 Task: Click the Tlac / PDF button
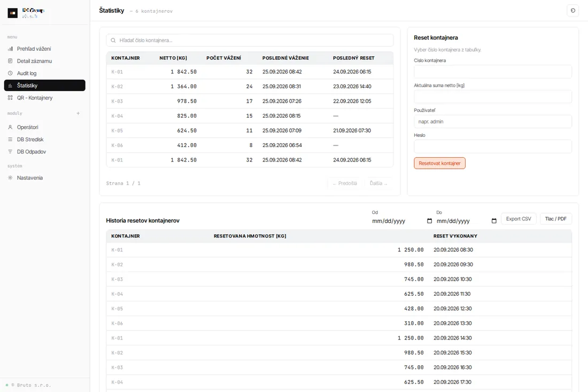click(x=556, y=219)
